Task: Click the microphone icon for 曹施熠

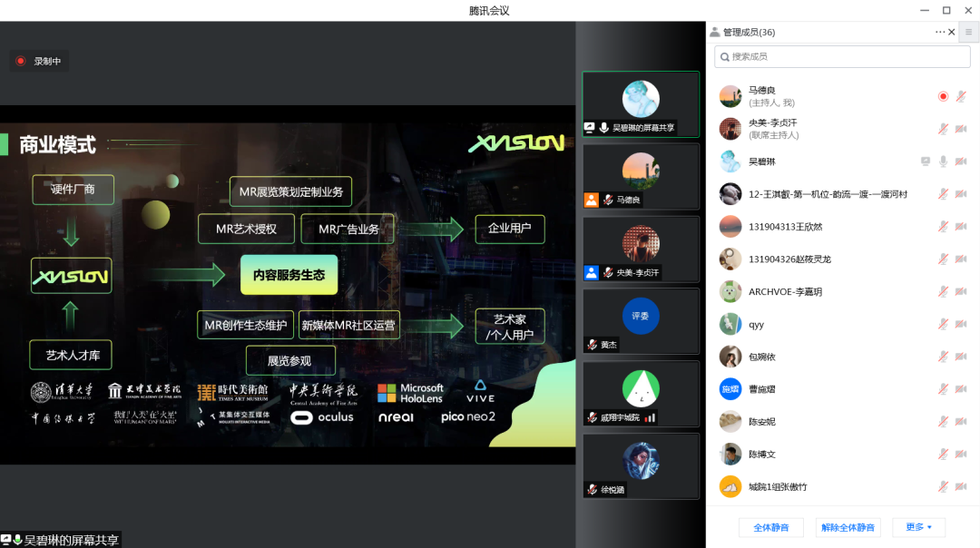Action: point(943,388)
